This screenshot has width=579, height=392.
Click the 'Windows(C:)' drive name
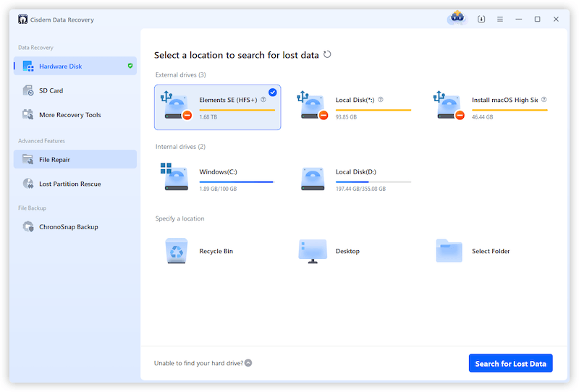tap(218, 171)
